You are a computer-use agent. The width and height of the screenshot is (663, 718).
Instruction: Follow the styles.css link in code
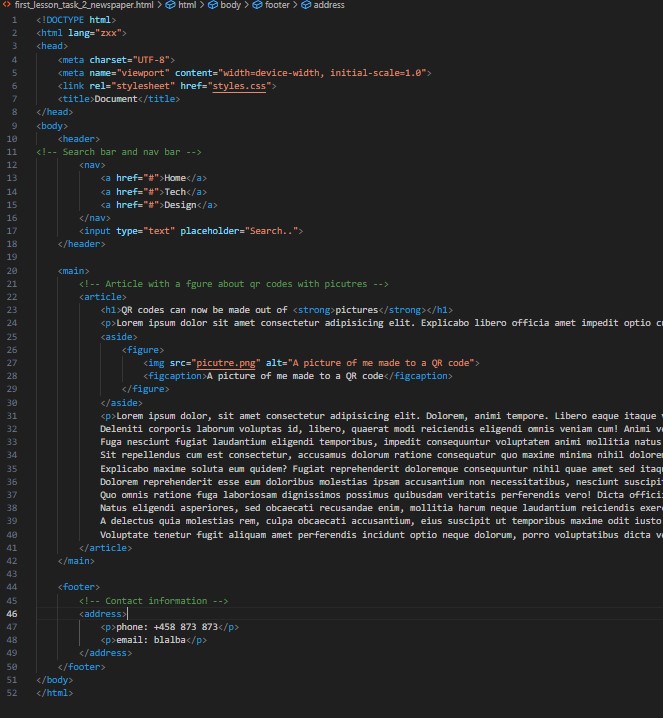pos(239,86)
